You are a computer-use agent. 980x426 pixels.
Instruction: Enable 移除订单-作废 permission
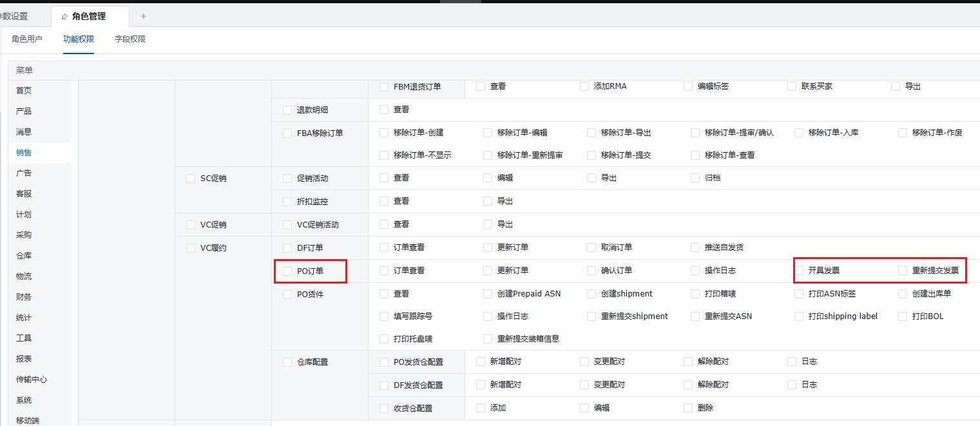[903, 133]
